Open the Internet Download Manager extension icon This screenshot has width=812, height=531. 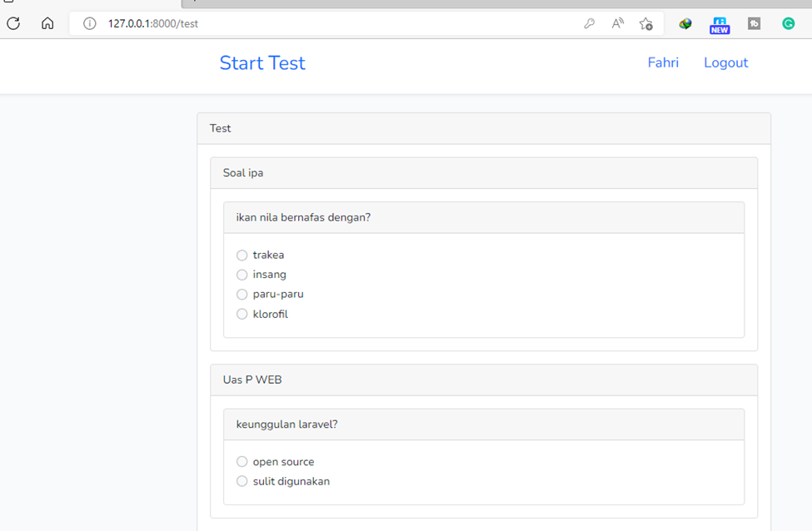(685, 23)
